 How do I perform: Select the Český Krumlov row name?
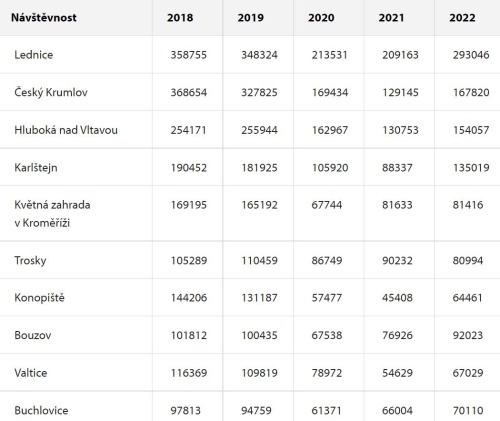tap(51, 92)
